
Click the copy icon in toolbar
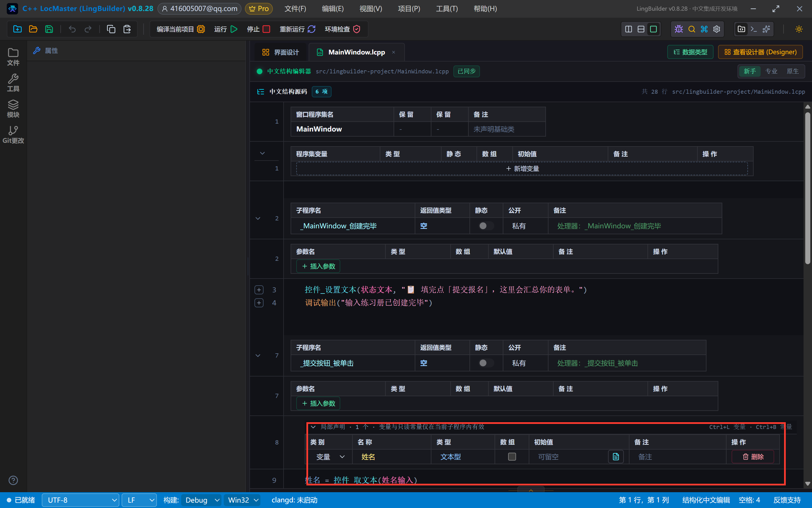click(111, 29)
